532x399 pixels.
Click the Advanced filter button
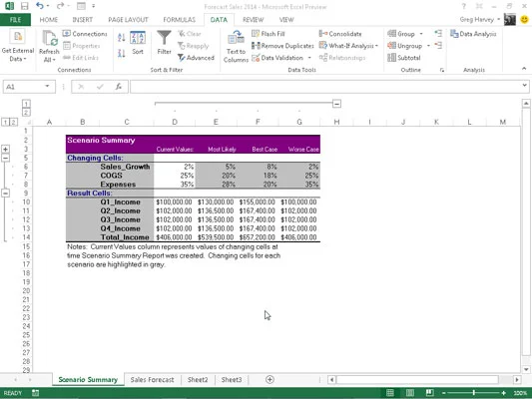click(x=196, y=58)
